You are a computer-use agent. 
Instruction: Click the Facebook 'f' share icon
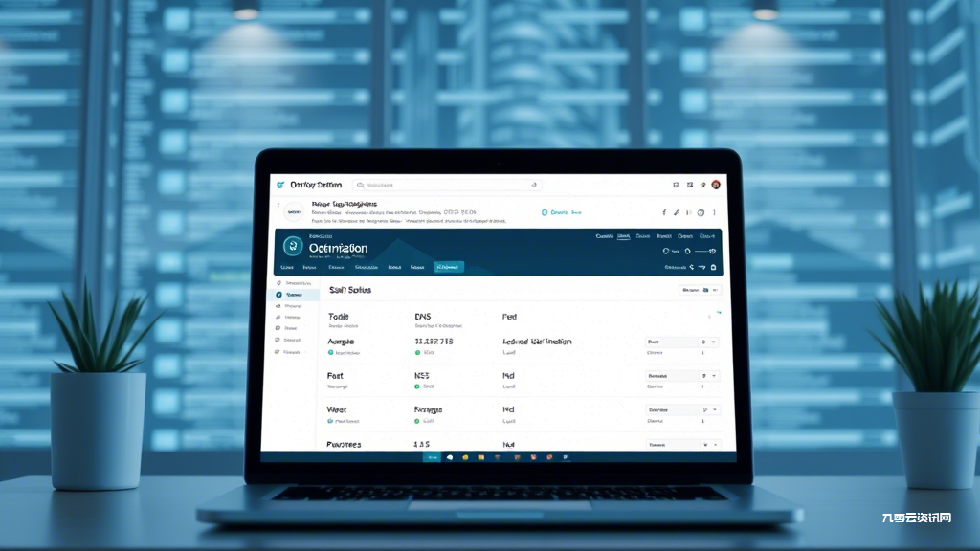[x=664, y=212]
